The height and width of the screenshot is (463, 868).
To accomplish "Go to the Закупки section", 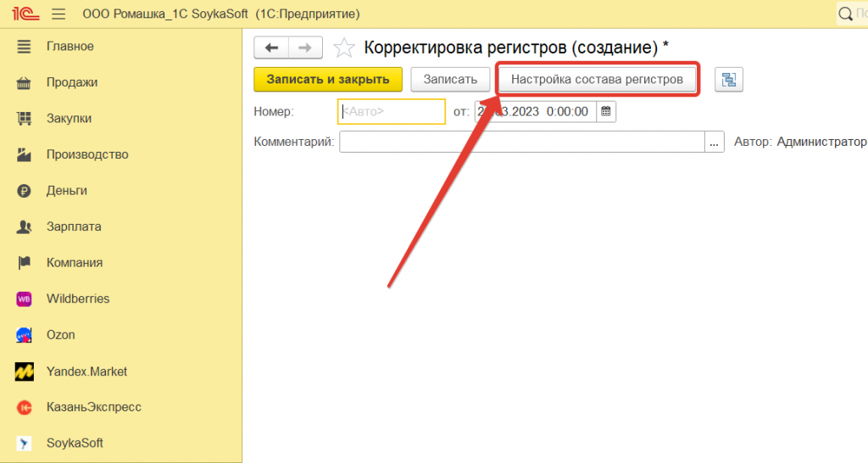I will click(x=69, y=119).
